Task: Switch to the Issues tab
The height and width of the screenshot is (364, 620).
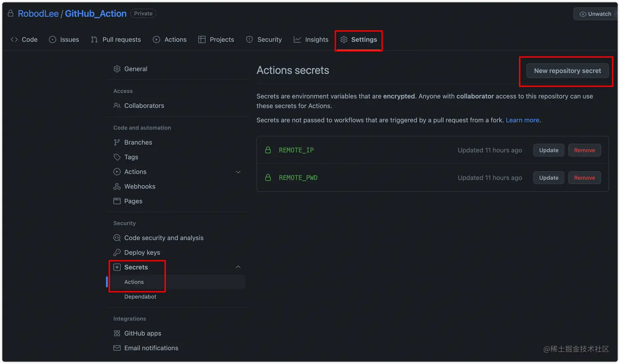Action: click(64, 39)
